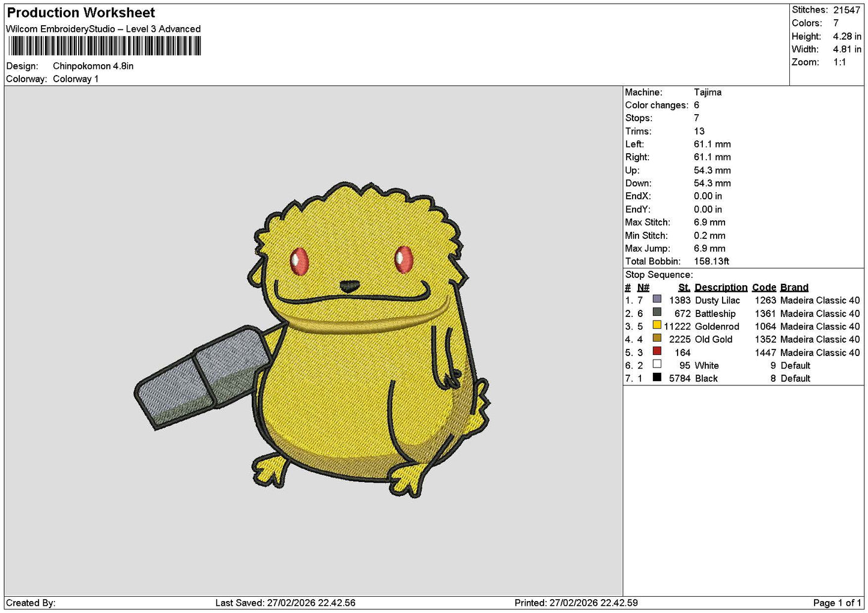Image resolution: width=868 pixels, height=613 pixels.
Task: Click the 'Old Gold' description
Action: tap(714, 339)
